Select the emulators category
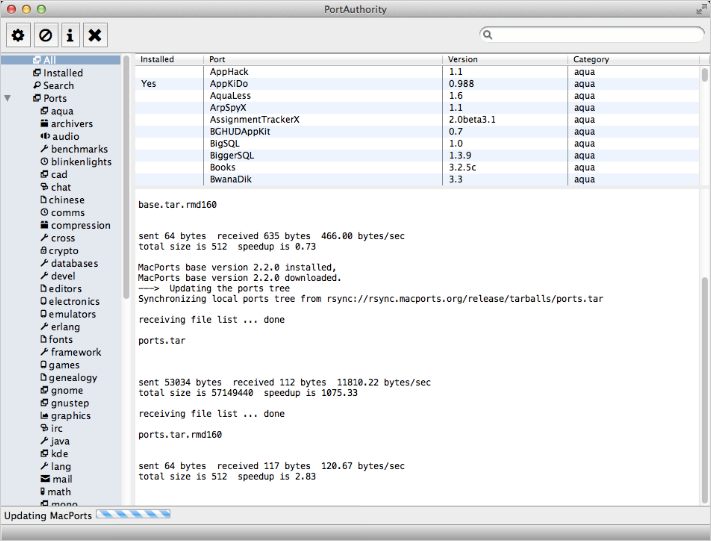711x541 pixels. [68, 314]
